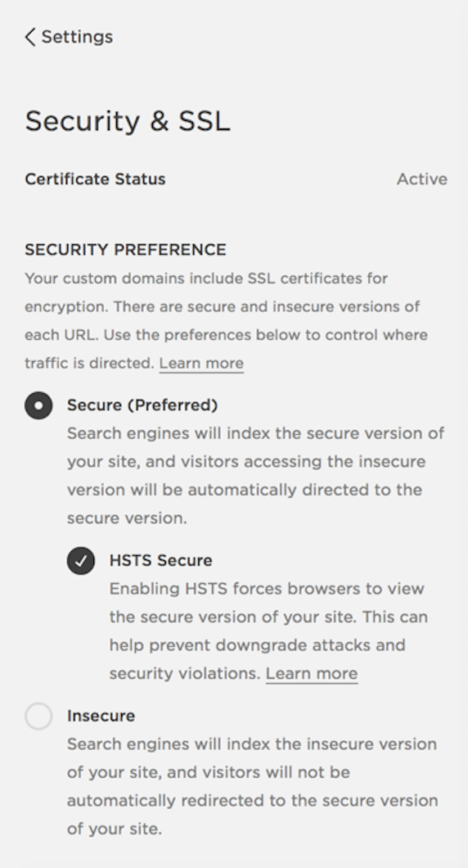Choose the Insecure radio button

coord(38,717)
